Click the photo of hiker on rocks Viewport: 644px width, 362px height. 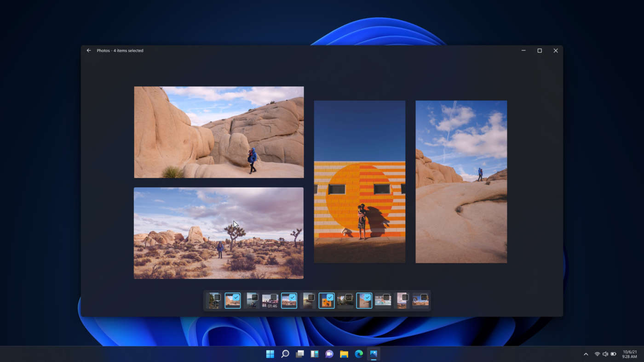pos(218,132)
